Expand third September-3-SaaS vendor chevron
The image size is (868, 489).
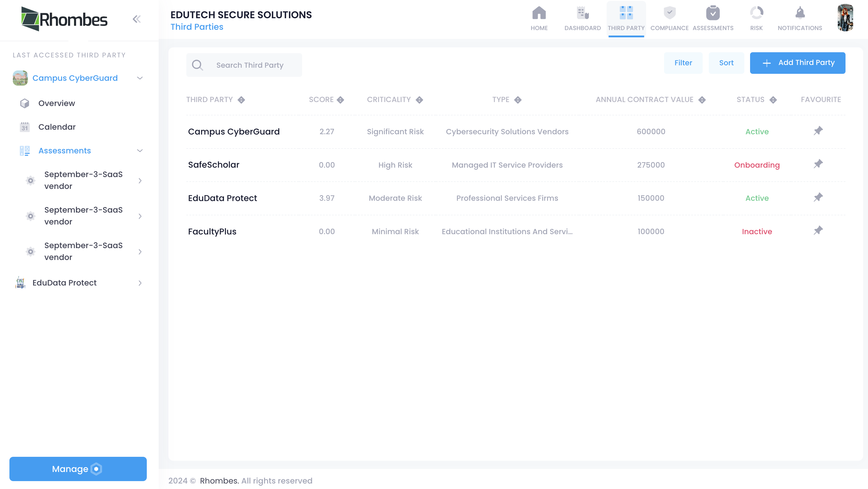tap(140, 252)
